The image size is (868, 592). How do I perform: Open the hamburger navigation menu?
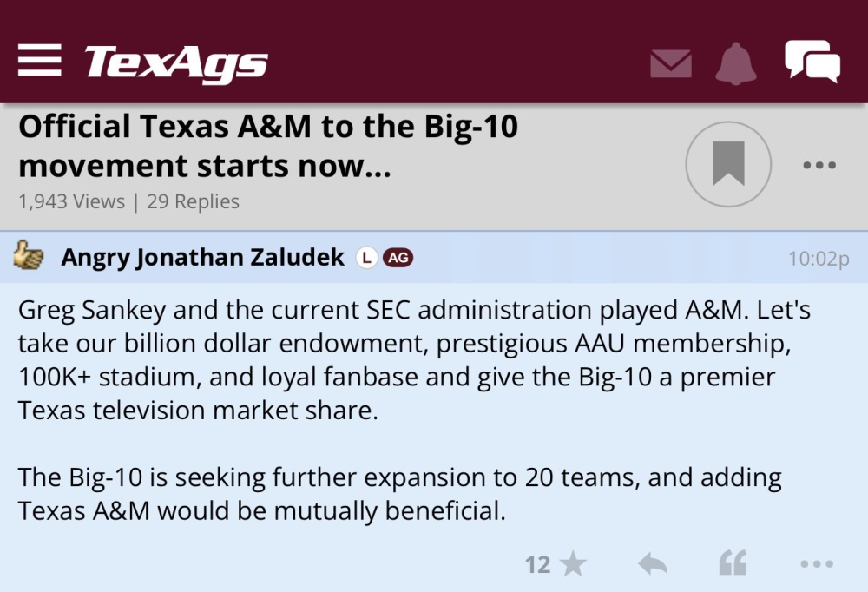point(40,60)
